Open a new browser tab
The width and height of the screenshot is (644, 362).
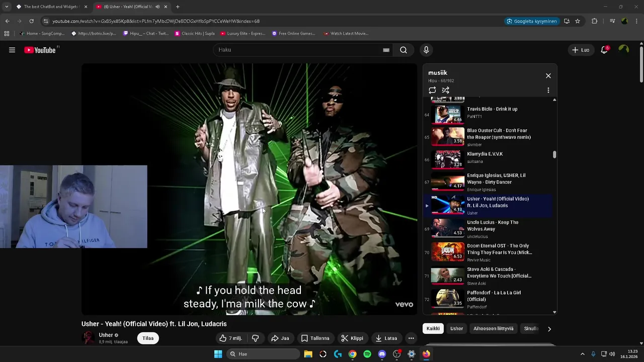click(178, 7)
